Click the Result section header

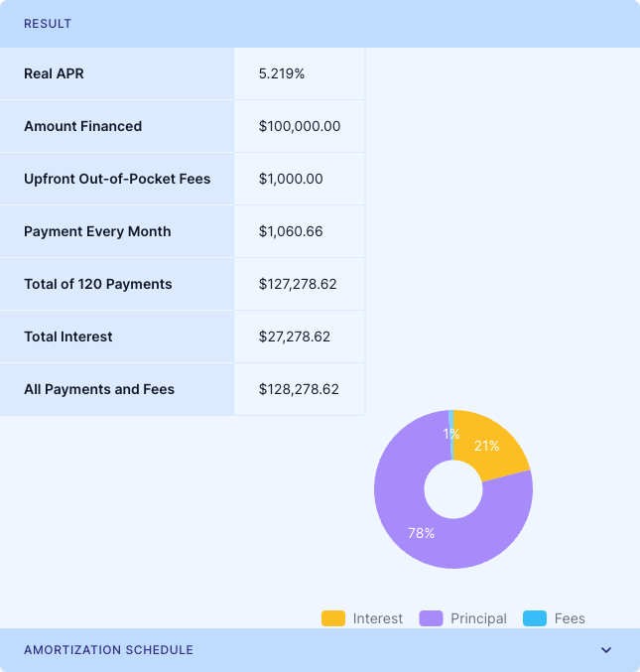click(48, 24)
